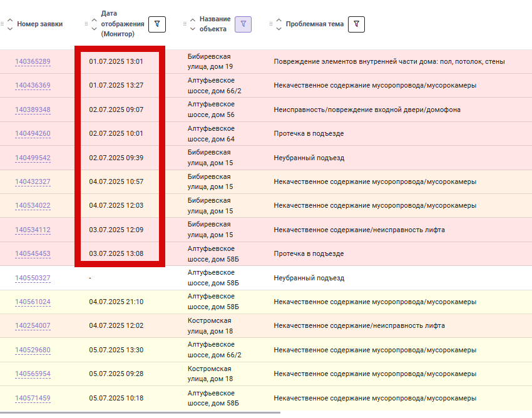This screenshot has height=418, width=532.
Task: Click Название объекта column header text
Action: point(215,24)
